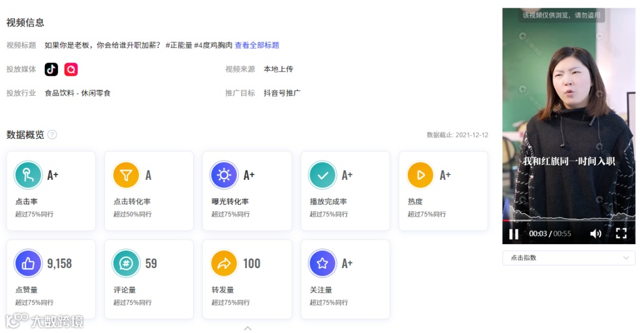The height and width of the screenshot is (333, 644).
Task: Click the 评论量 label
Action: pos(125,290)
